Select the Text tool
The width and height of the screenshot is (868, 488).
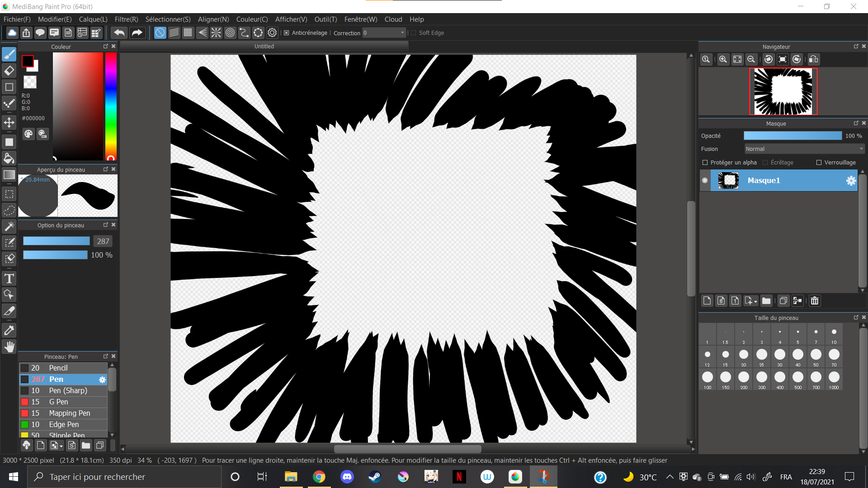[9, 278]
